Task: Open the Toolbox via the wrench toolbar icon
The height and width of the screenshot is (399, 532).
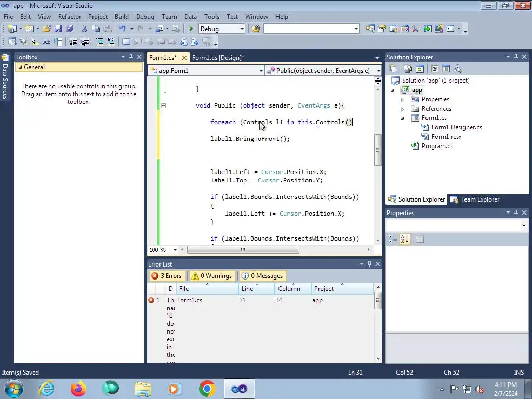Action: pyautogui.click(x=416, y=29)
